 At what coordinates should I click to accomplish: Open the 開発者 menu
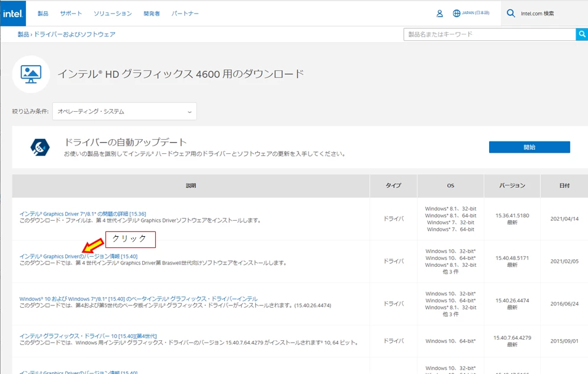152,14
